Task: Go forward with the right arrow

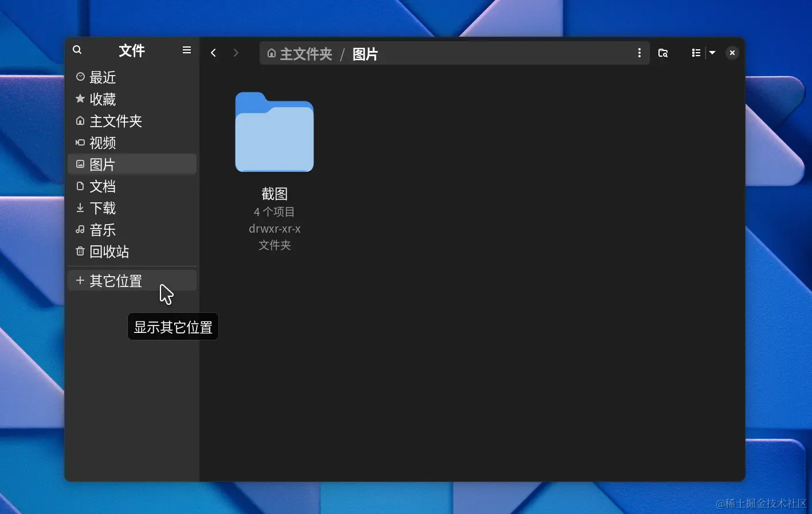Action: 236,53
